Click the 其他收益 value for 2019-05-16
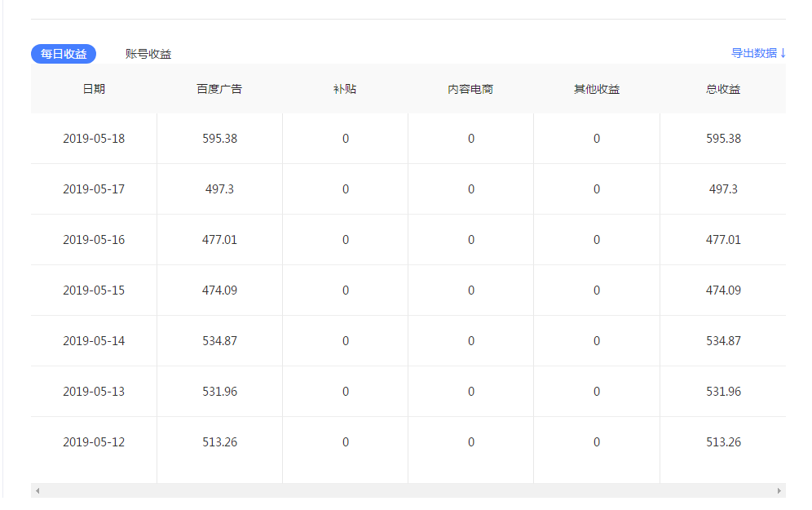This screenshot has height=510, width=812. 597,239
